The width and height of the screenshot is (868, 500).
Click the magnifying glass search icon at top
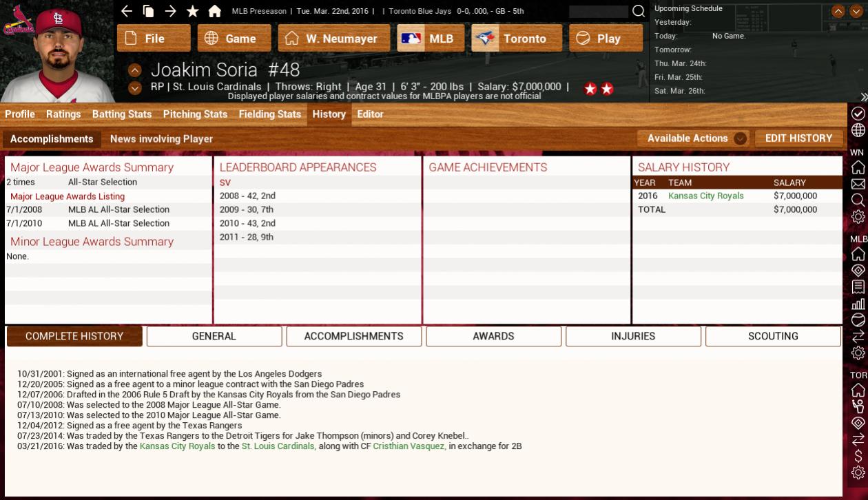639,11
